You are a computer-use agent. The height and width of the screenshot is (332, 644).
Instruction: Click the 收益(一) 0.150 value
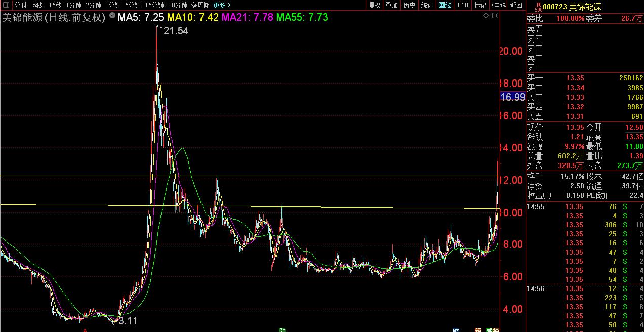pos(575,196)
